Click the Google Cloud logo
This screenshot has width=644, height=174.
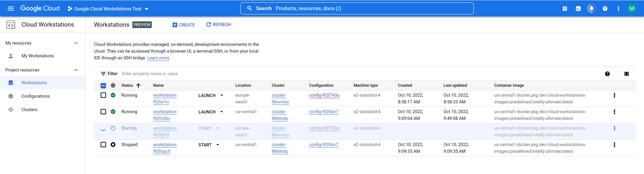tap(40, 8)
